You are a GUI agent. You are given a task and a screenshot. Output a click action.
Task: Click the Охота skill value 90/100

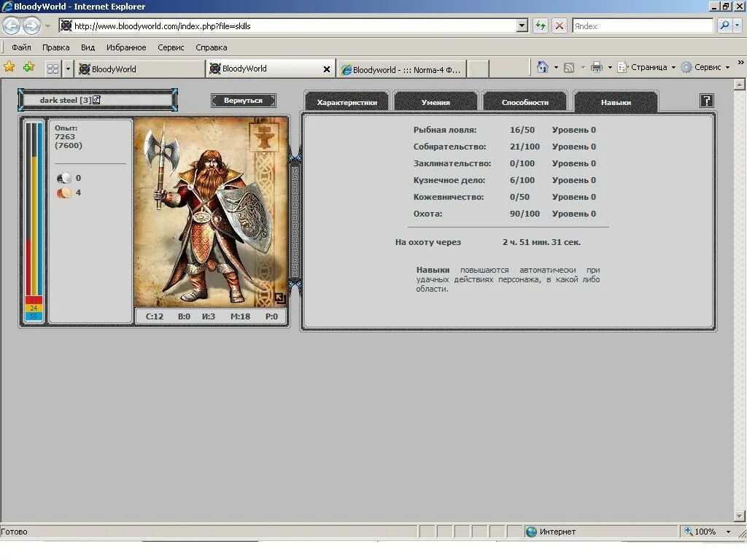click(525, 214)
